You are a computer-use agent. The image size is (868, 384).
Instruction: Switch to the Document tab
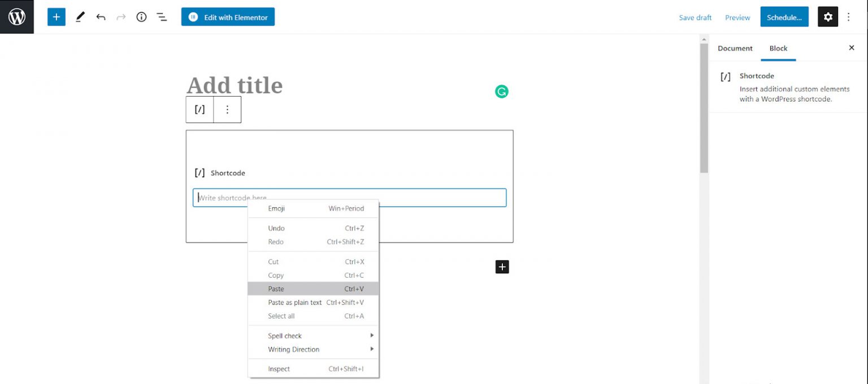coord(735,49)
